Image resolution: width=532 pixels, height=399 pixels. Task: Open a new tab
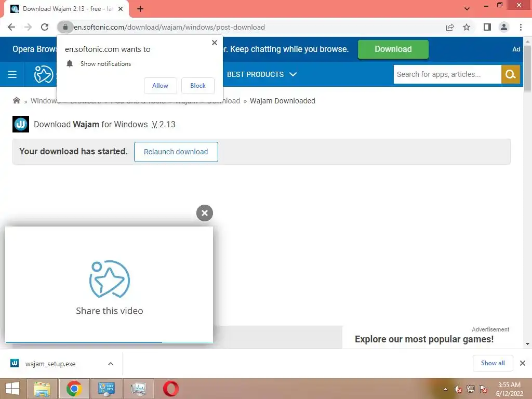[x=140, y=9]
